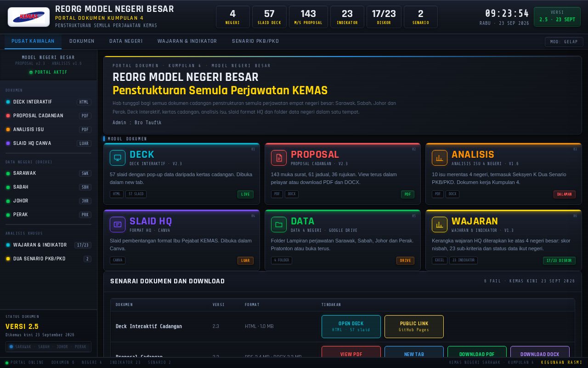
Task: Click the VIEW PDF button
Action: click(351, 351)
